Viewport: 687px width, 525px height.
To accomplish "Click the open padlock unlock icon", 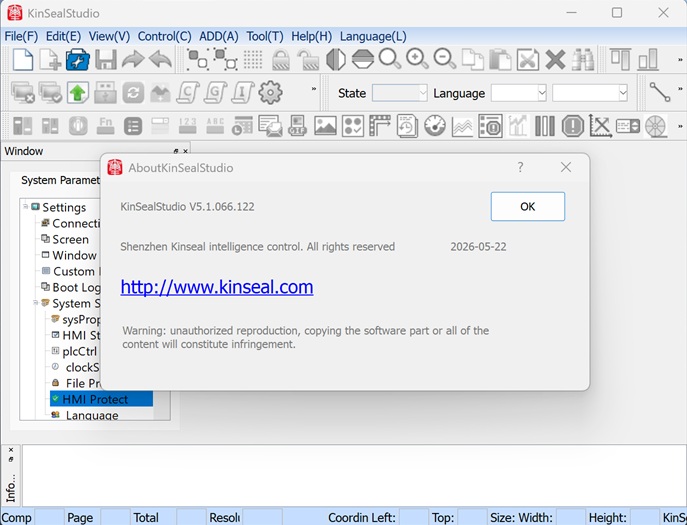I will pyautogui.click(x=308, y=60).
